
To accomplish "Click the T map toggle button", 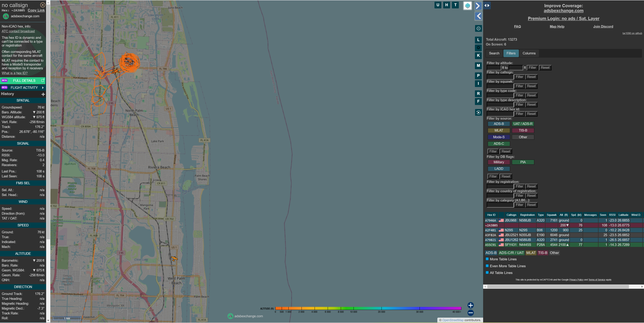I will point(455,5).
